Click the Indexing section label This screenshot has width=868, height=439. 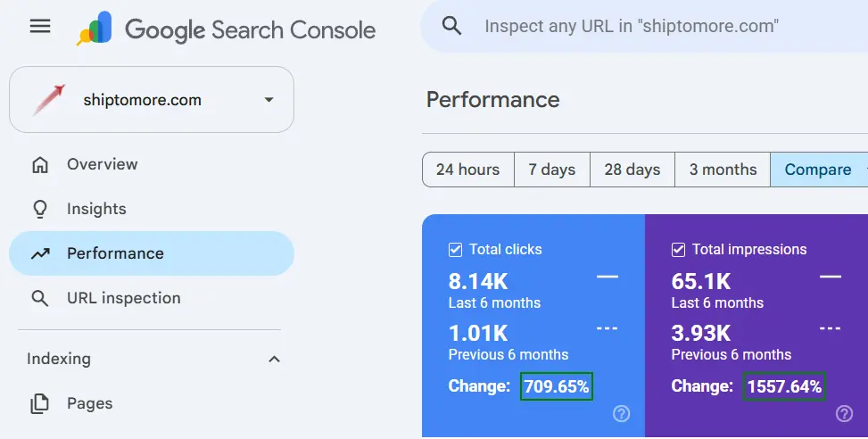click(x=59, y=359)
